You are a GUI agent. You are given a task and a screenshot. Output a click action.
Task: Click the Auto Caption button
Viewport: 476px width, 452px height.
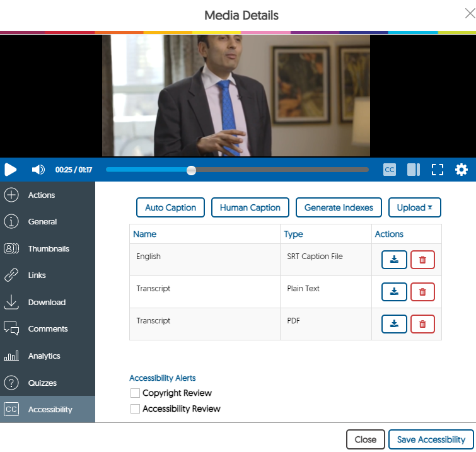(x=170, y=207)
